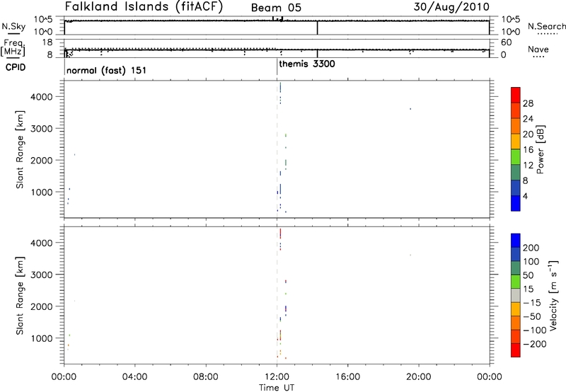This screenshot has height=392, width=566.
Task: Click the '18' tick on the frequency axis
Action: point(47,42)
